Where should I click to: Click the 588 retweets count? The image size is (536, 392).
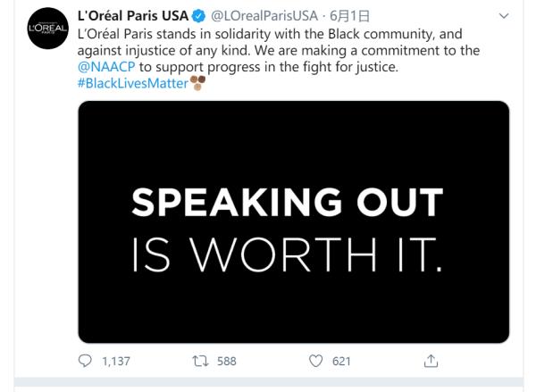click(227, 362)
